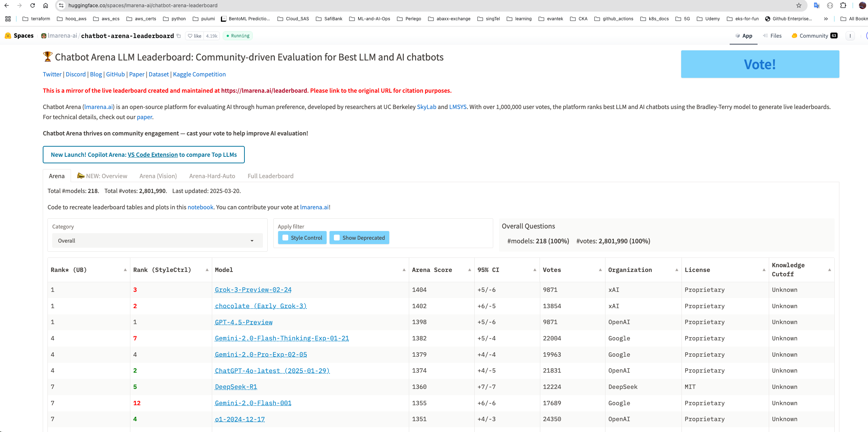Viewport: 868px width, 432px height.
Task: Click the MIT license cell
Action: 725,387
